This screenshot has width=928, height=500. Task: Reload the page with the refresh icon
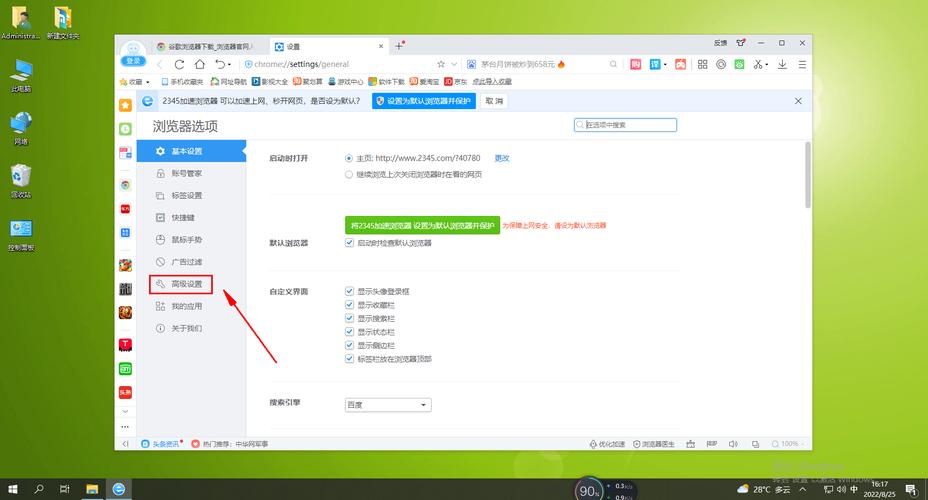point(179,64)
